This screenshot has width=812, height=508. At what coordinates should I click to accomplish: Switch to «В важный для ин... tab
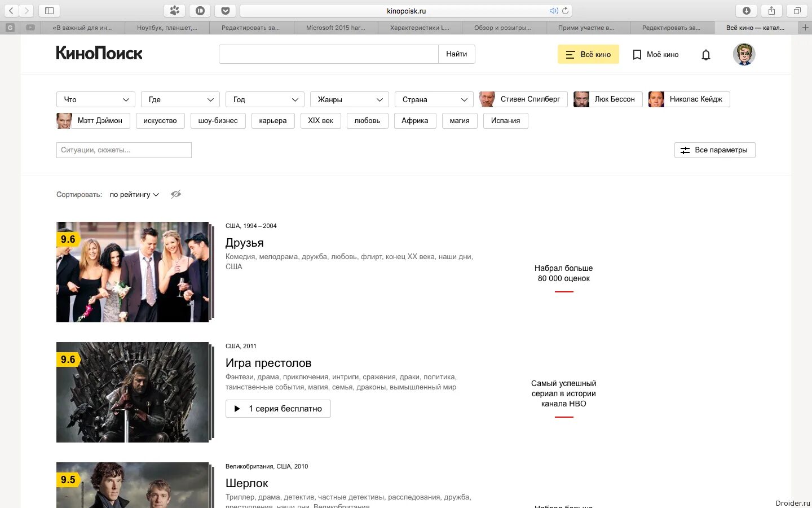(82, 28)
